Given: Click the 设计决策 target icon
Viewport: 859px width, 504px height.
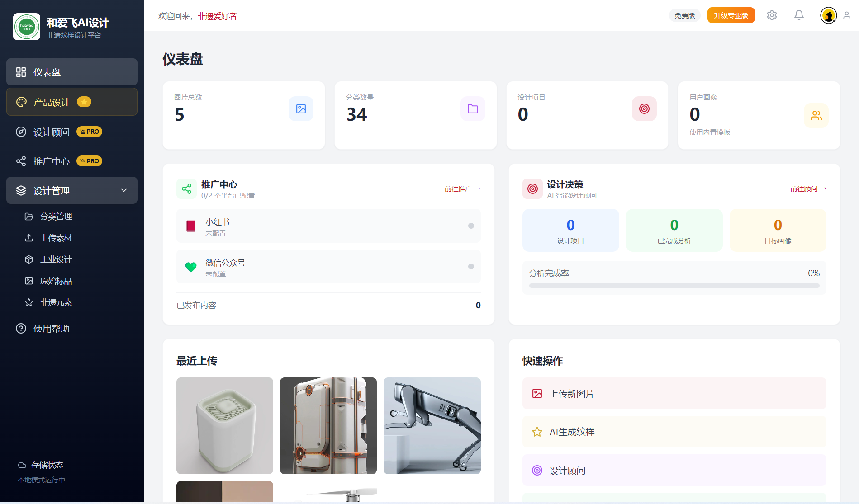Looking at the screenshot, I should (532, 188).
